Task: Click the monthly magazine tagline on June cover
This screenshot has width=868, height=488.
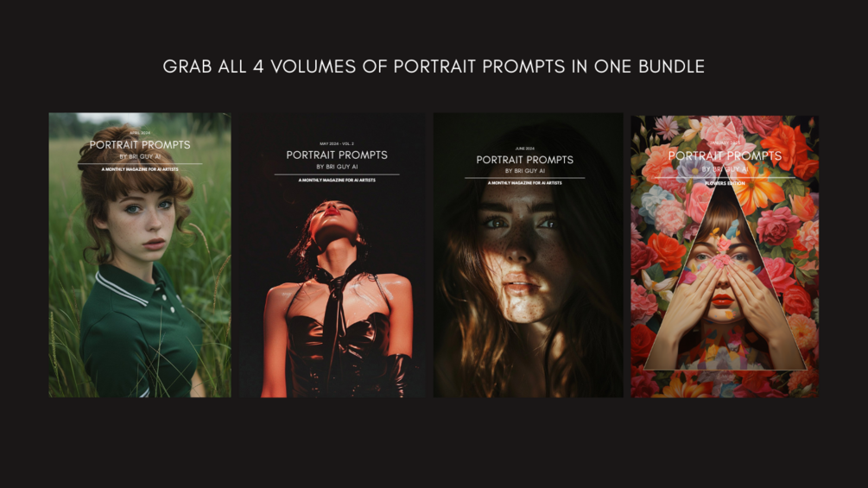Action: coord(525,182)
